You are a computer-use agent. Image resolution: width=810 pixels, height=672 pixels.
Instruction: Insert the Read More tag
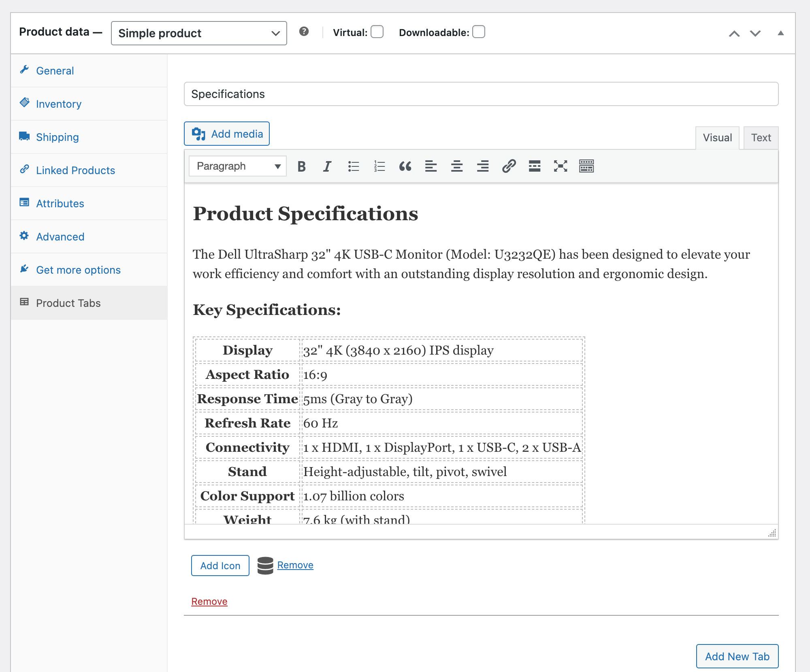(534, 166)
